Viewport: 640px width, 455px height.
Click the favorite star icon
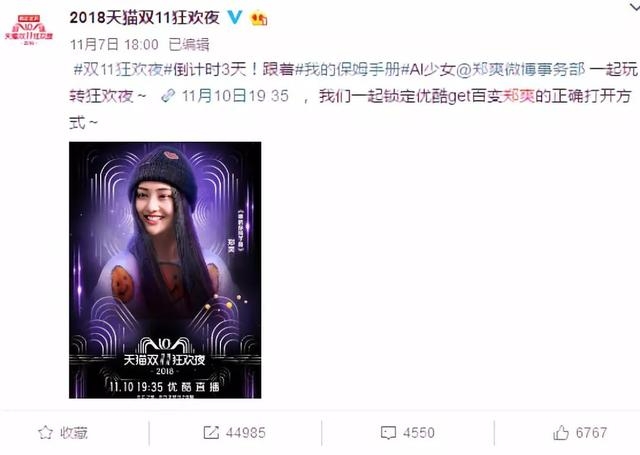45,433
